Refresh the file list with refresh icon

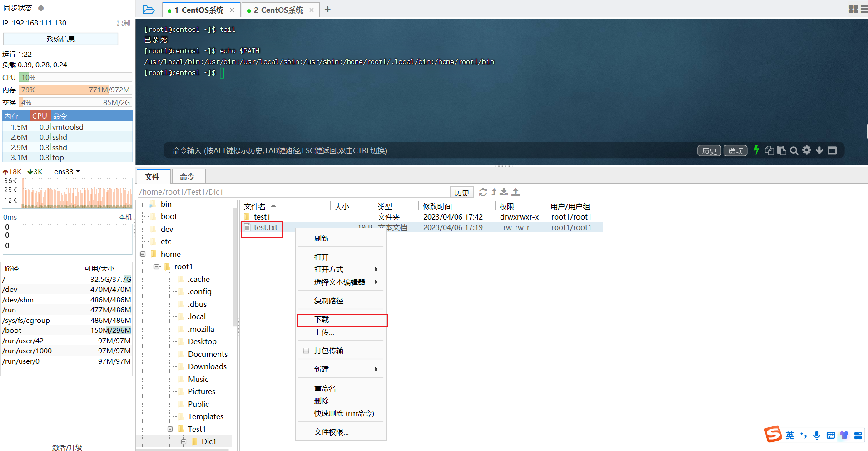[x=483, y=192]
